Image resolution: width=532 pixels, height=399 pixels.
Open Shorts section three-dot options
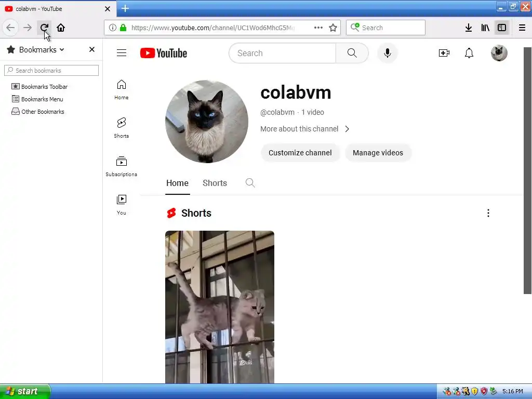[488, 213]
